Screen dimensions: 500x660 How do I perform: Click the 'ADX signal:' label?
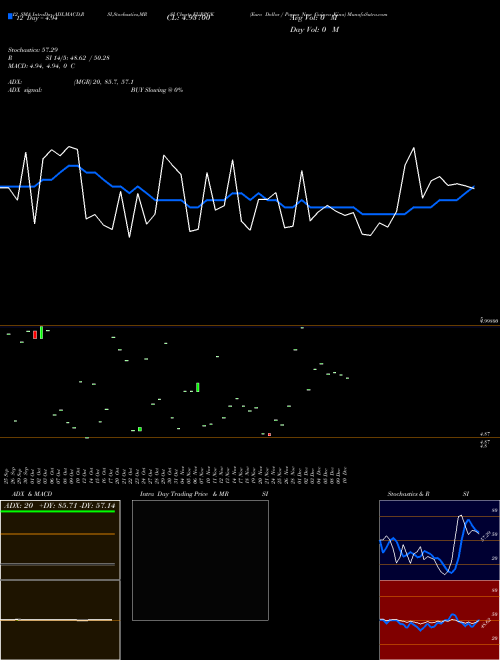click(x=25, y=90)
